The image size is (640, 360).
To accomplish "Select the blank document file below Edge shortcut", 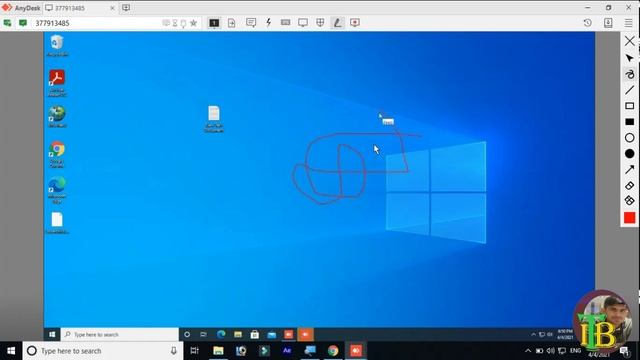I will pos(57,223).
